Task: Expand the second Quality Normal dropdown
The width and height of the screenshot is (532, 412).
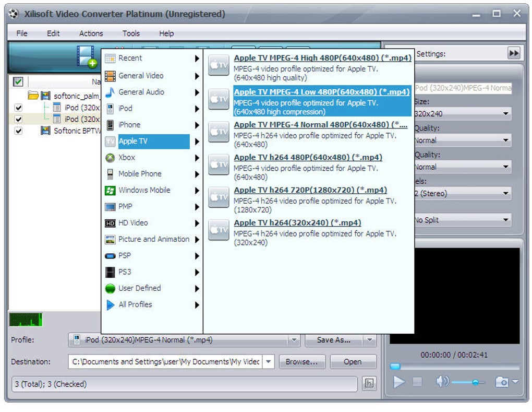Action: pos(505,167)
